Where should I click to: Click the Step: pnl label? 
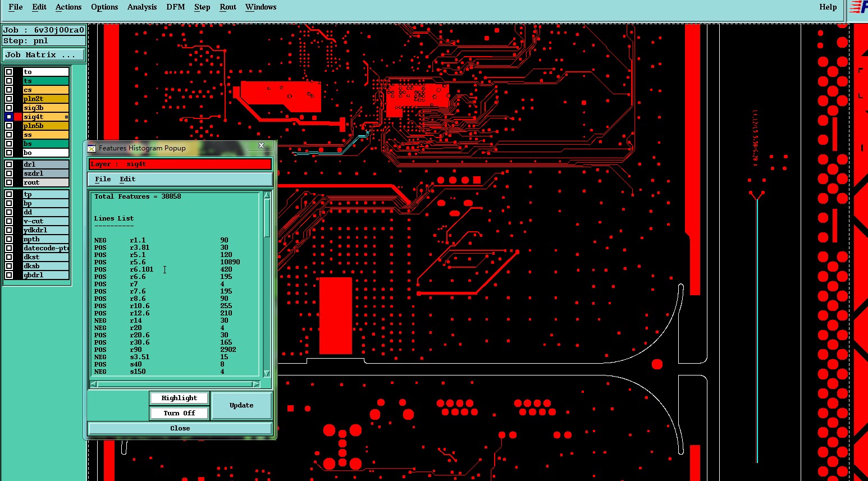click(x=44, y=41)
